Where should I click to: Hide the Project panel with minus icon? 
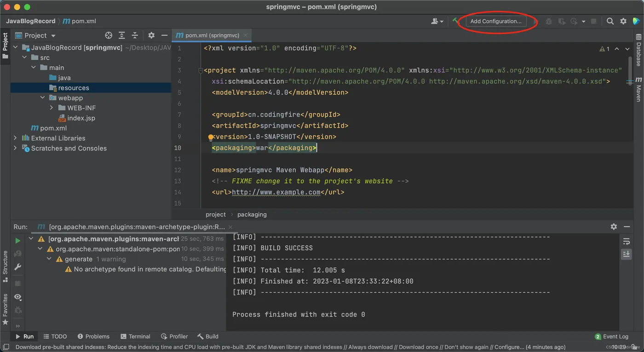point(164,35)
